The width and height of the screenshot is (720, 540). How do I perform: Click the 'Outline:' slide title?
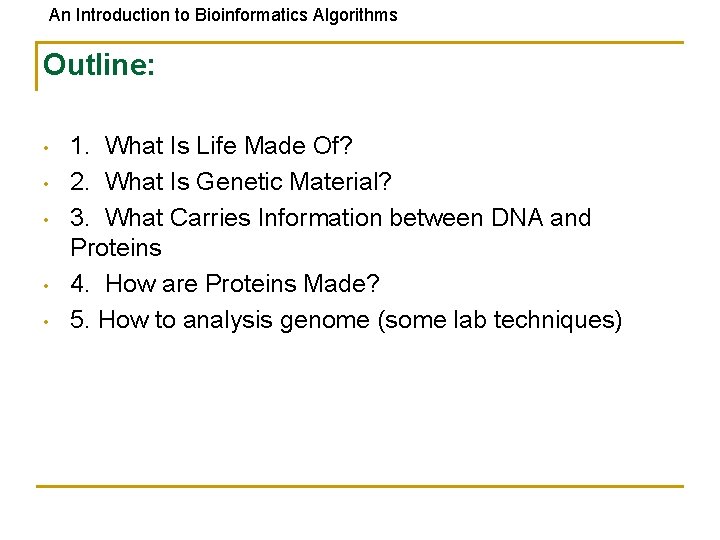point(99,65)
